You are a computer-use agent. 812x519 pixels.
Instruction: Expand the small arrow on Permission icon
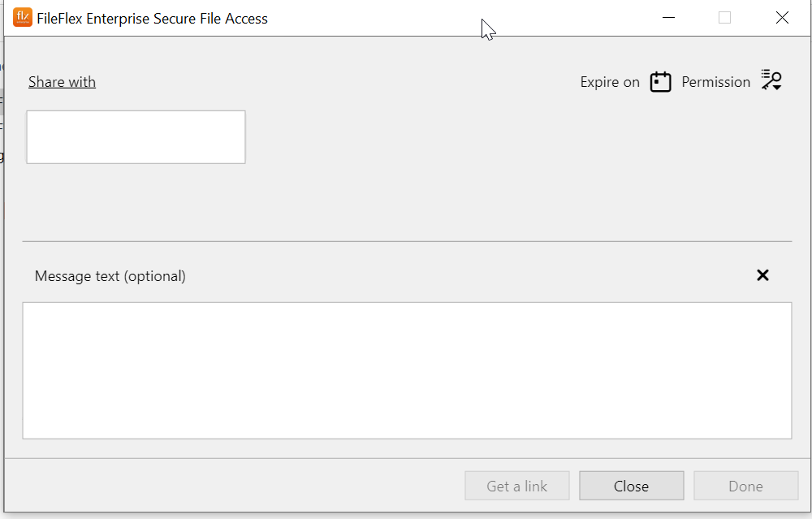(777, 88)
